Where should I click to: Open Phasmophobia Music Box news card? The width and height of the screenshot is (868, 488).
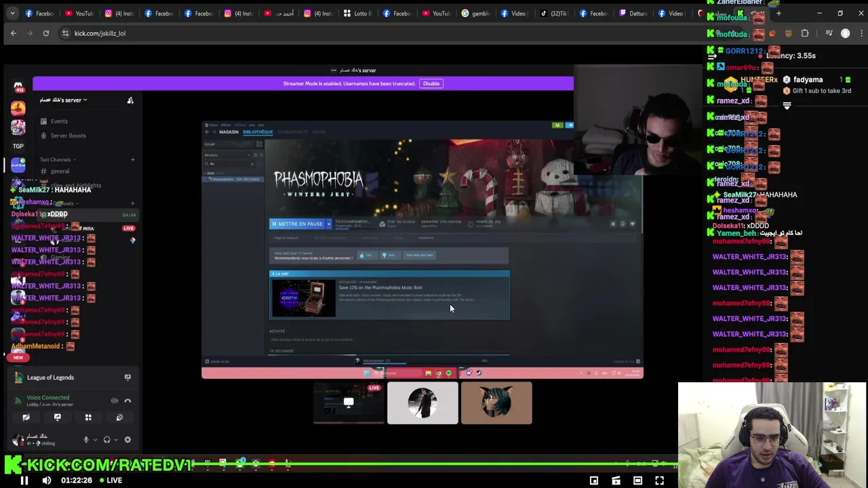(x=389, y=295)
